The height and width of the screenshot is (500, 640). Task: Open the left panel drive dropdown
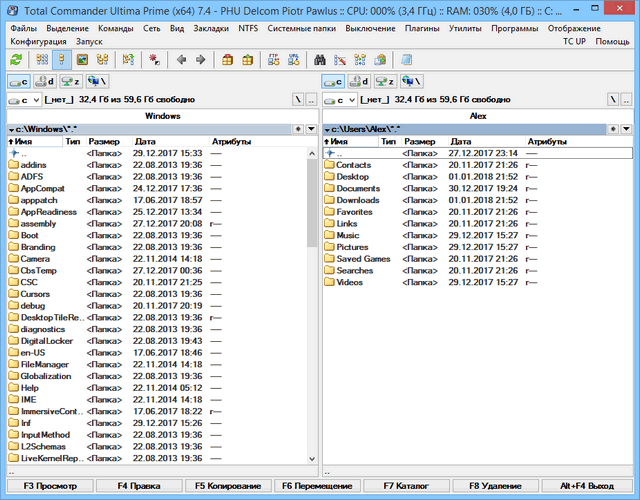(x=23, y=100)
